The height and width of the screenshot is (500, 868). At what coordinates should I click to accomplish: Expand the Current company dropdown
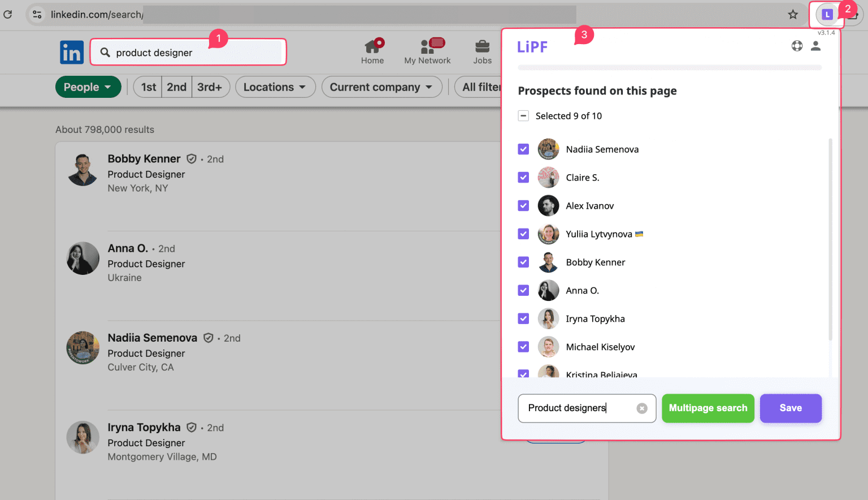tap(381, 87)
